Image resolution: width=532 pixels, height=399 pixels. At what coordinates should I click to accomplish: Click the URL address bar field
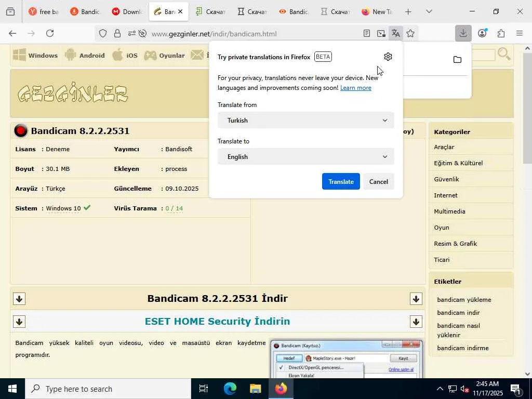point(255,34)
